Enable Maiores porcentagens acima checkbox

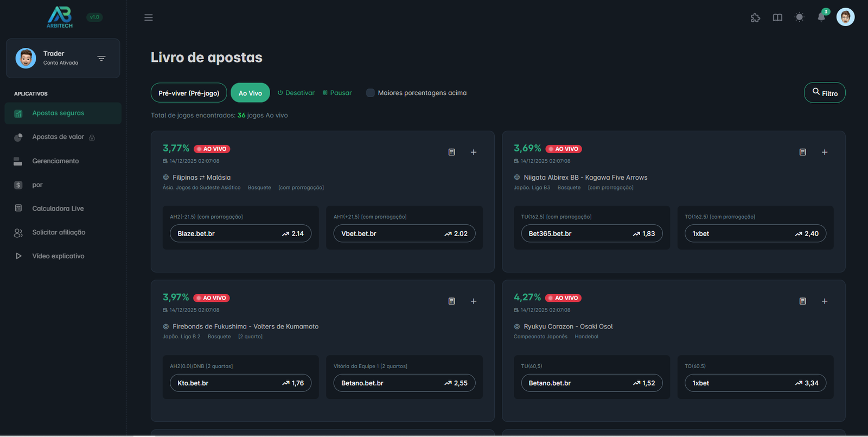coord(371,93)
